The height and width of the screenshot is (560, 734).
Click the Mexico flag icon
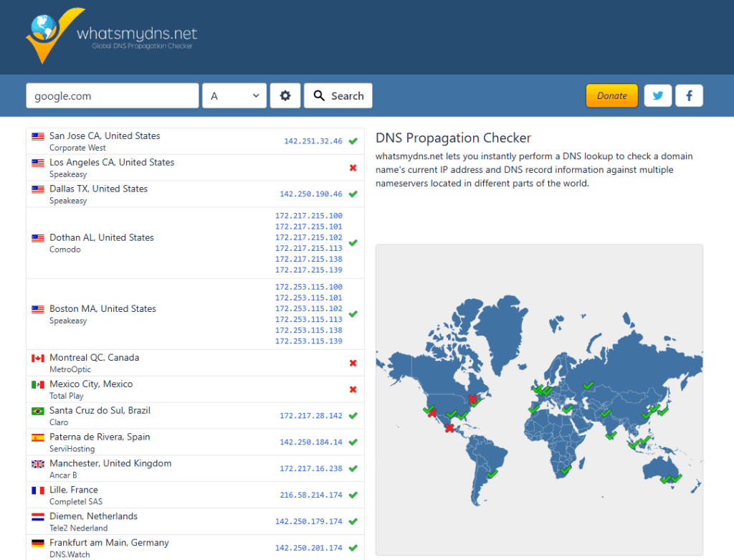pos(38,384)
